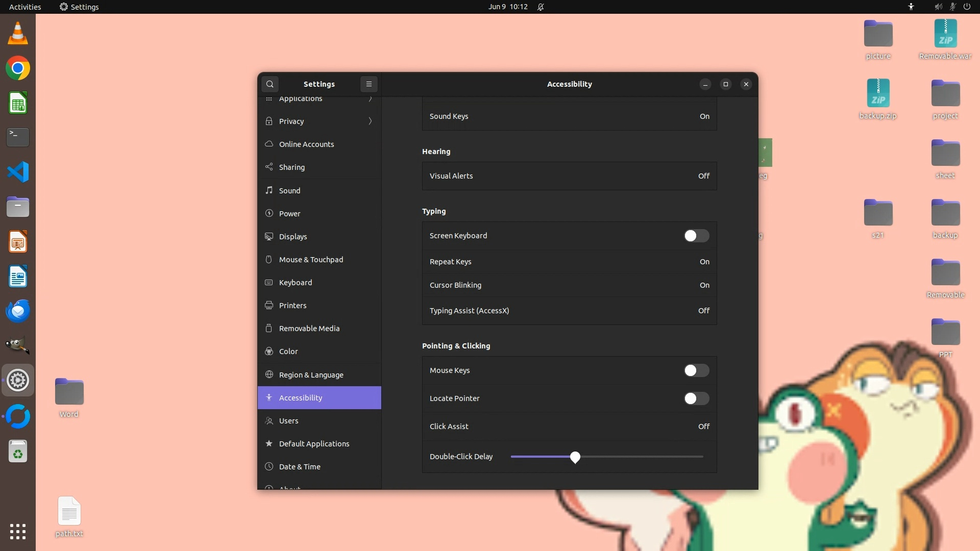Go to the Users settings panel

point(289,420)
